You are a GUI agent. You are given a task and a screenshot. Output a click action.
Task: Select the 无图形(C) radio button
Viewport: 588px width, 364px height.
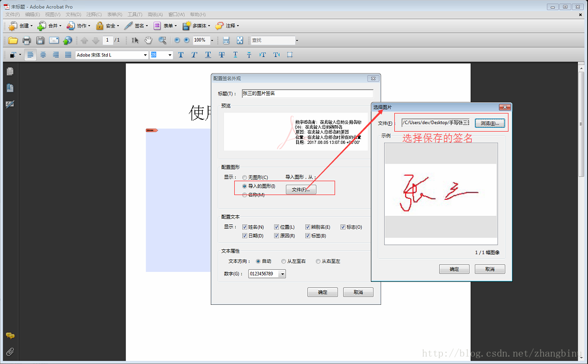[x=244, y=177]
